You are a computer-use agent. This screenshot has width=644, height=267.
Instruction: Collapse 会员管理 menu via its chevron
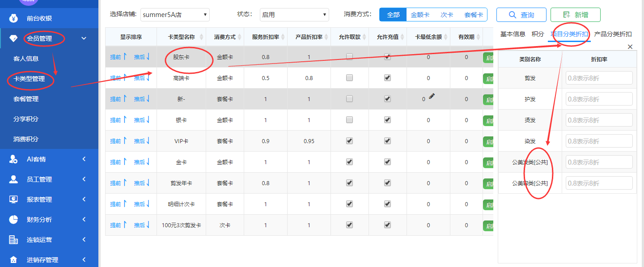click(x=84, y=38)
